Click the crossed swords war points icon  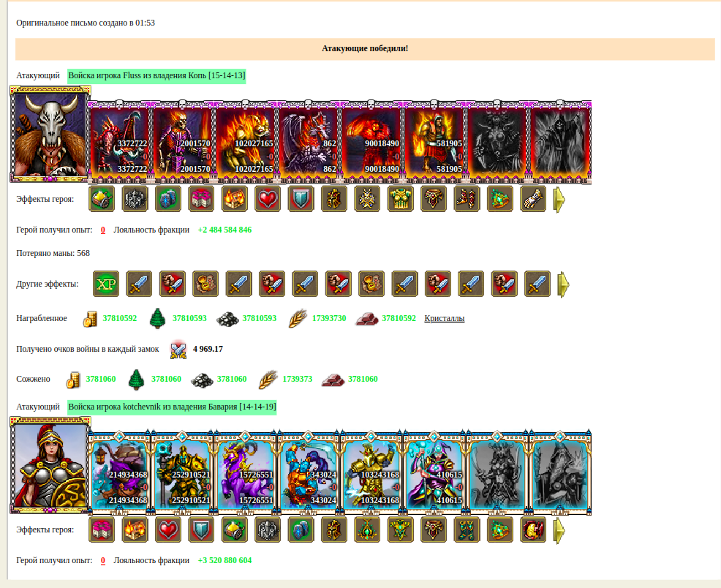click(x=178, y=350)
